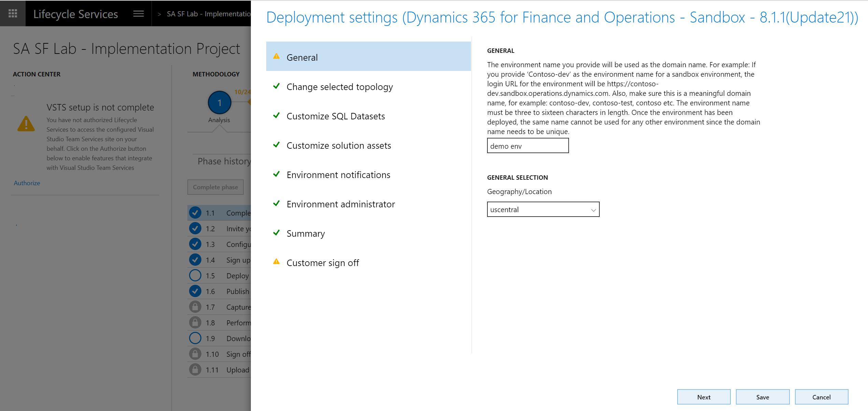Click the environment name field showing demo env
Screen dimensions: 868x411
tap(527, 146)
